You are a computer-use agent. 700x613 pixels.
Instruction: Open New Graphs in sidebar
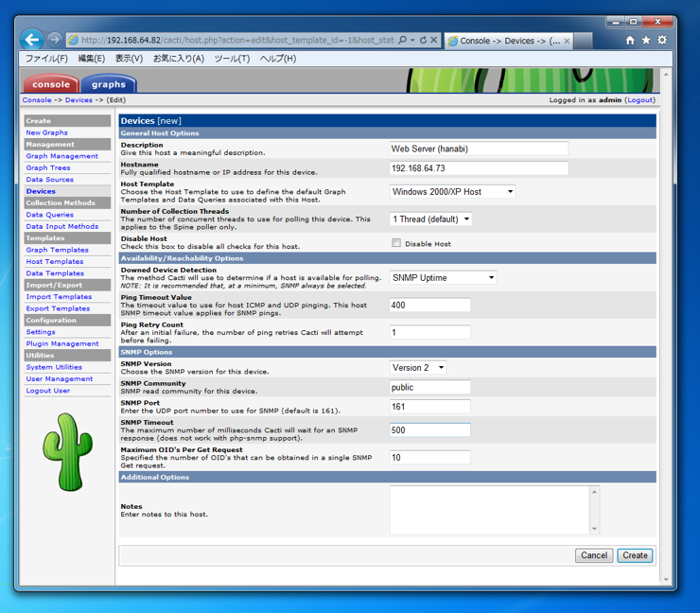47,132
